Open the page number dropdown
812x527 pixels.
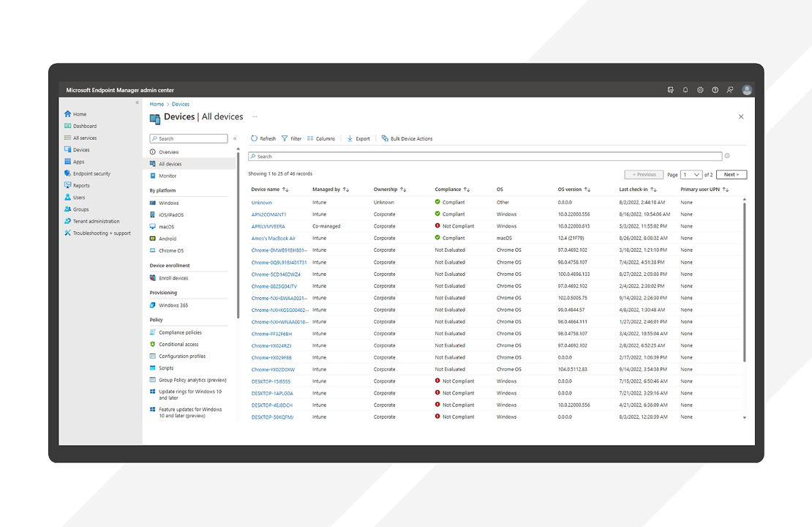691,175
